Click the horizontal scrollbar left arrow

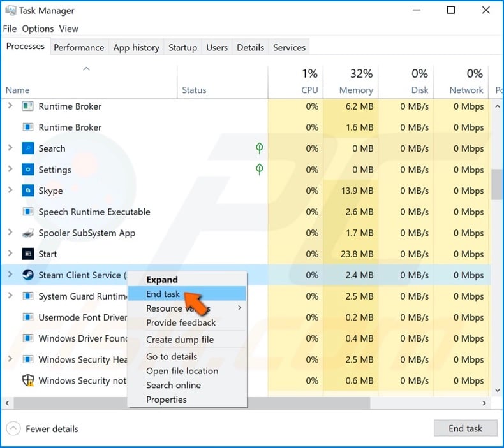click(7, 403)
